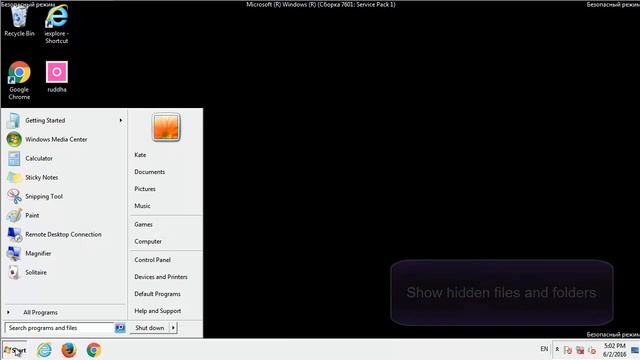The width and height of the screenshot is (640, 360).
Task: Select the Snipping Tool label
Action: click(x=44, y=196)
